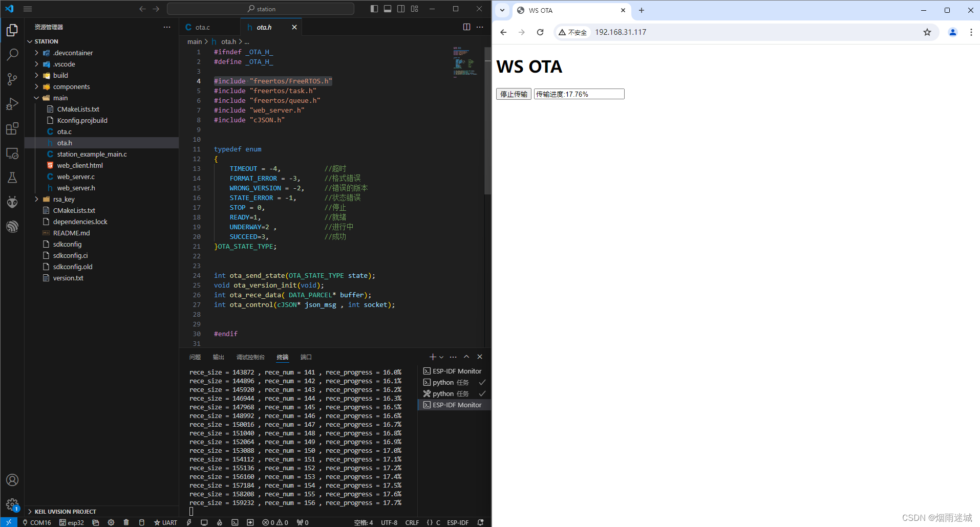Click the editor minimap
The height and width of the screenshot is (527, 980).
pyautogui.click(x=465, y=61)
